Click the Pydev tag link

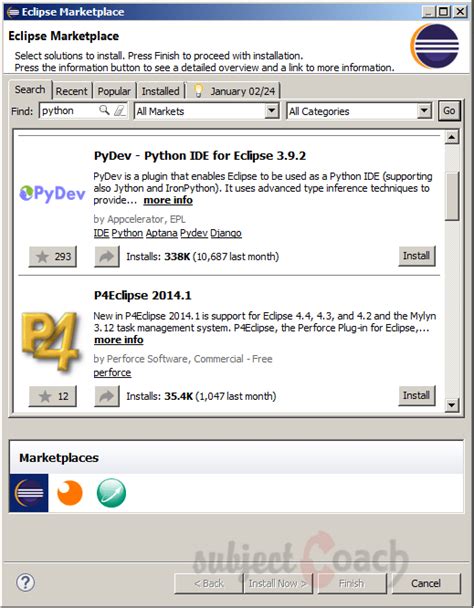194,233
